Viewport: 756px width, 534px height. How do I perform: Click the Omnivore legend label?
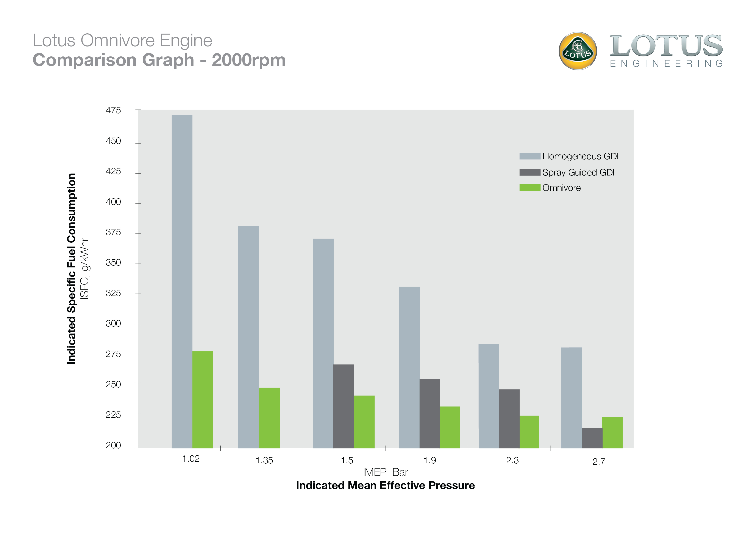561,188
